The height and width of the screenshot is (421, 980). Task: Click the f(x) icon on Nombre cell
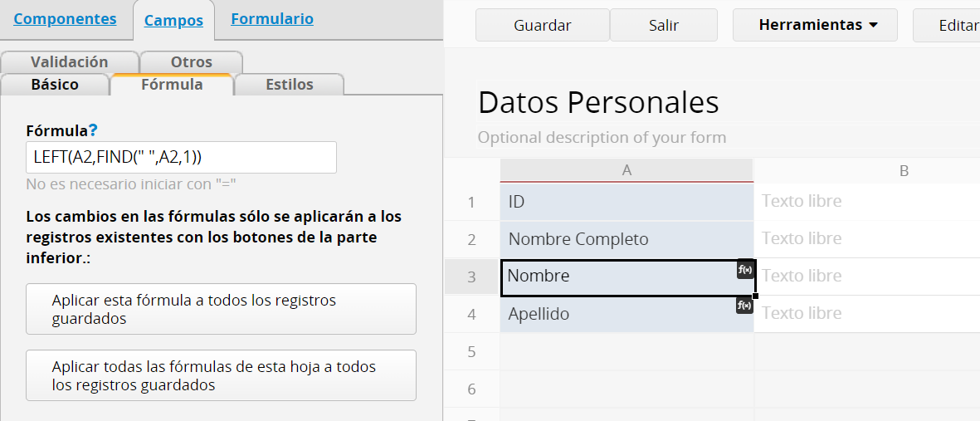745,270
